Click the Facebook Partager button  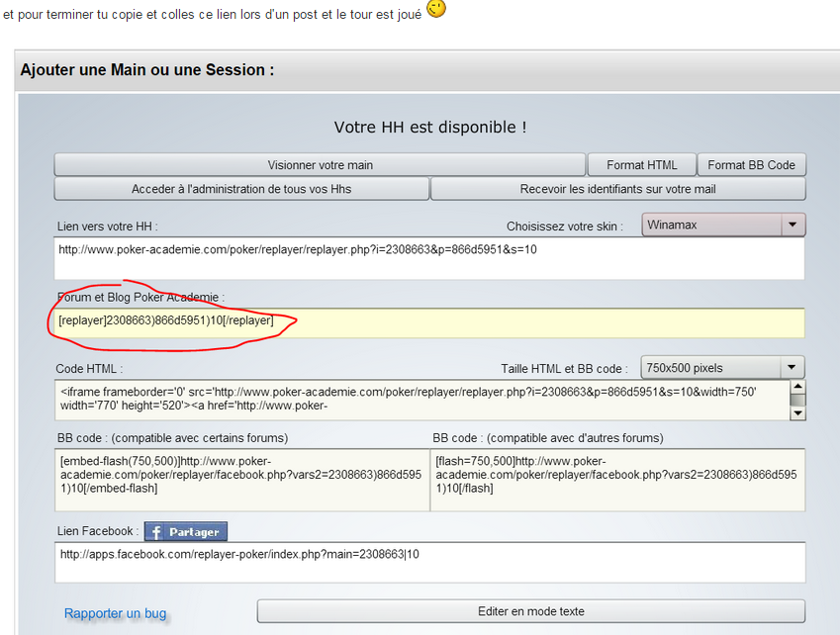(x=186, y=532)
